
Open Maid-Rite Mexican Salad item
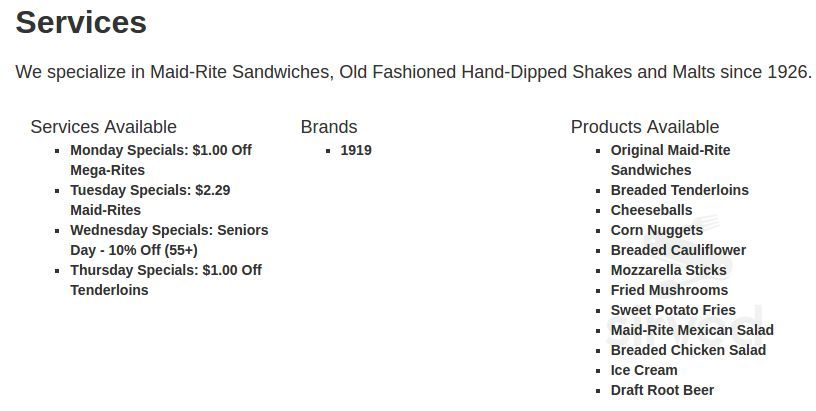point(692,330)
